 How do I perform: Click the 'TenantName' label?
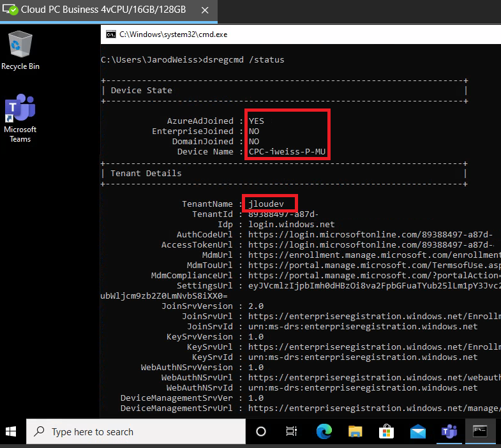(x=207, y=204)
